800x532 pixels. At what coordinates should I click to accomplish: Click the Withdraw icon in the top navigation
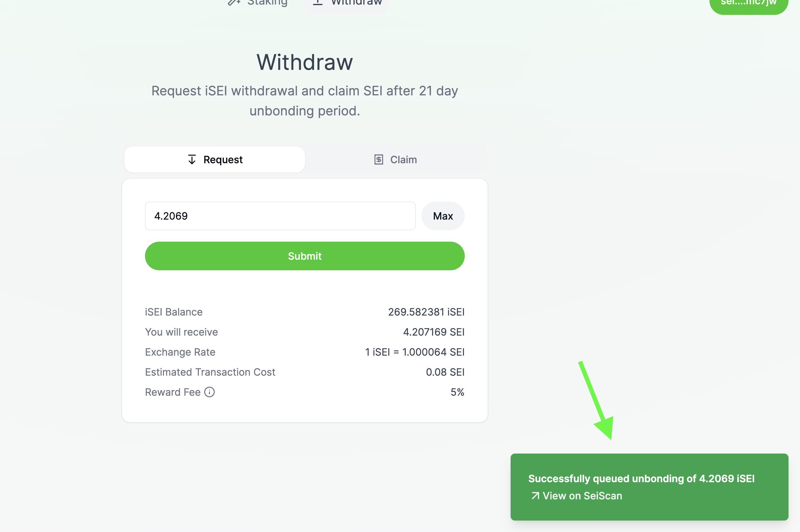click(317, 2)
